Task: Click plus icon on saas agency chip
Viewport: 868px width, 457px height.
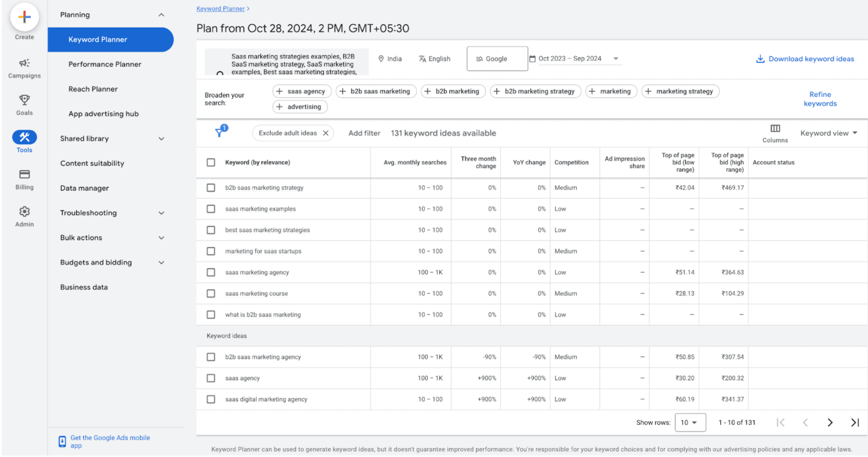Action: point(279,91)
